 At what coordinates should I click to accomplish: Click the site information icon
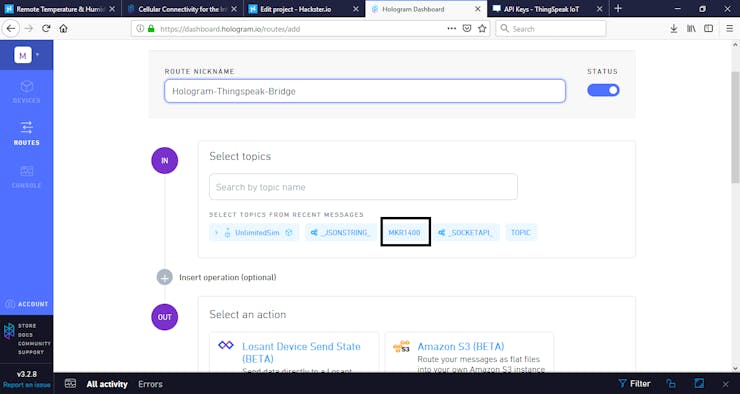click(x=140, y=29)
